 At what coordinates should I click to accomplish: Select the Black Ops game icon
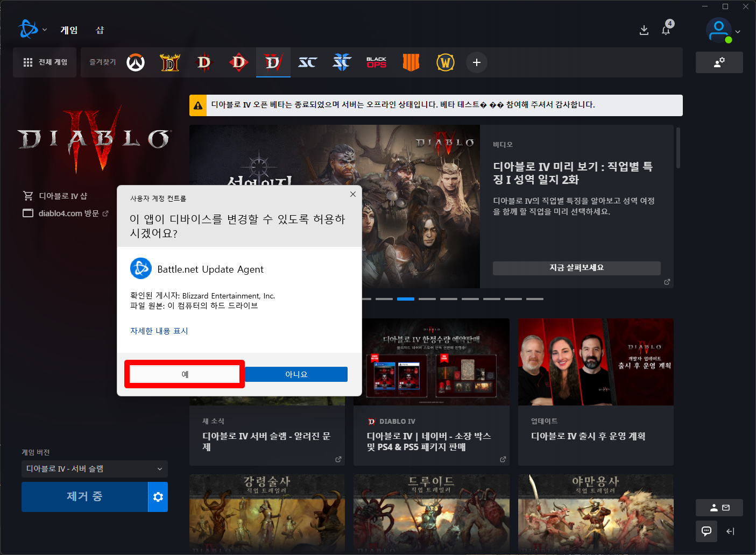pos(377,62)
